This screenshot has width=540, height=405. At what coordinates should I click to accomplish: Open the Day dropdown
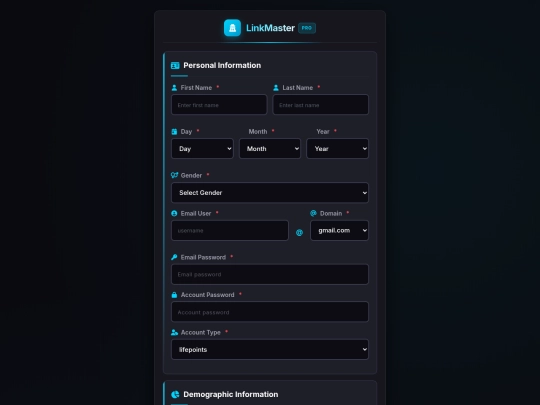(x=202, y=148)
